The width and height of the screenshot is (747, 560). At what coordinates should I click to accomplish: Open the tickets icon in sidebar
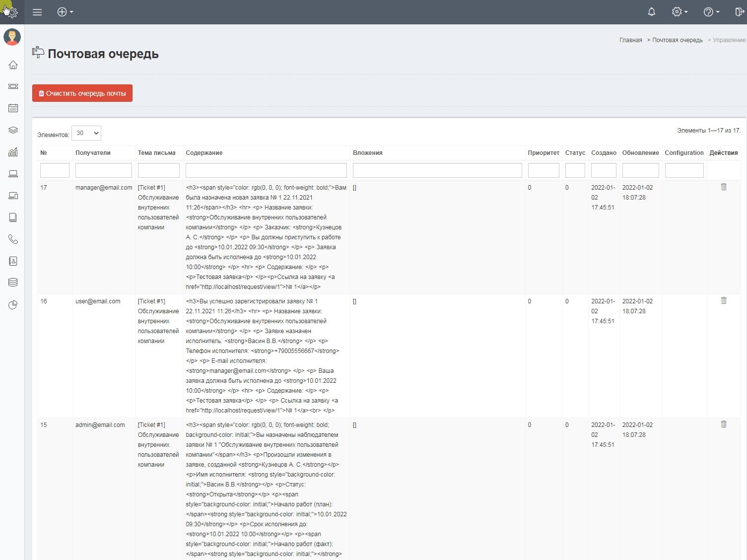[x=13, y=86]
